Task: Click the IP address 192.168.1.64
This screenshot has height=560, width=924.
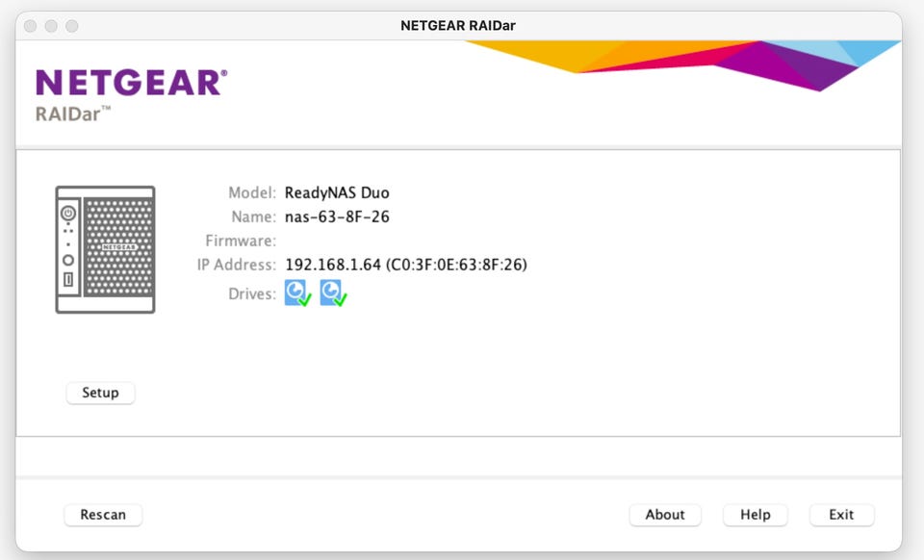Action: click(333, 265)
